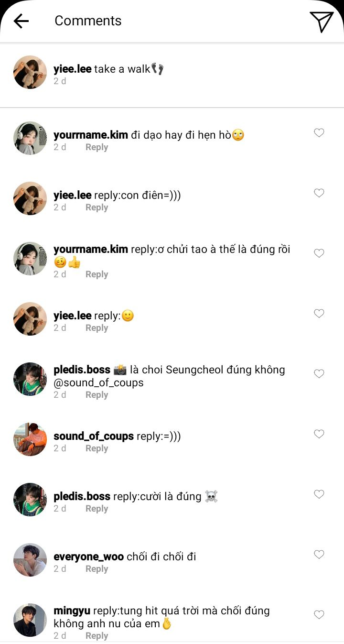Like pledis.boss's comment mentioning Seungcheol

click(x=319, y=374)
